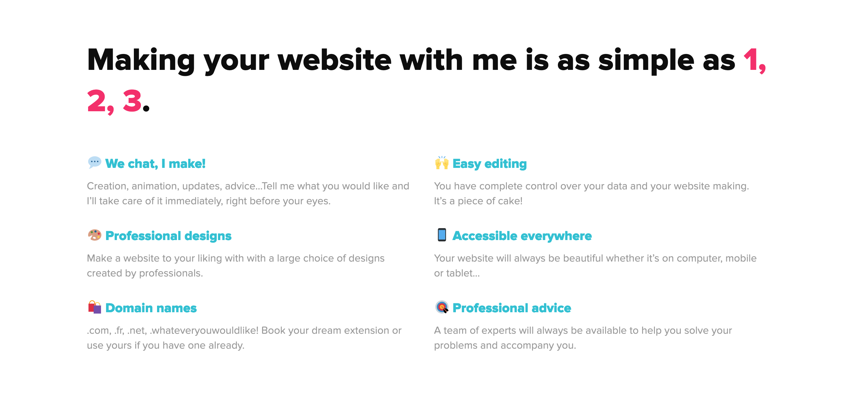
Task: Open the 'Professional designs' heading
Action: pos(168,236)
